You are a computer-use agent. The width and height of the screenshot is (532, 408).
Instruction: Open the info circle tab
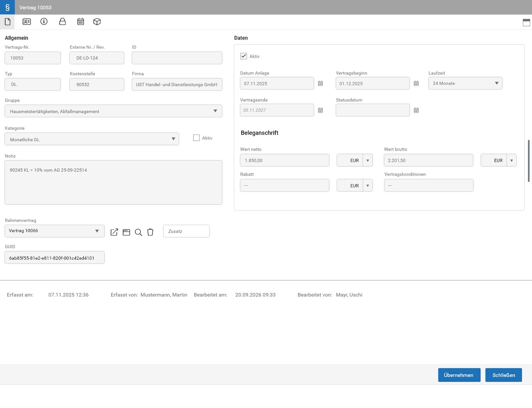coord(44,21)
